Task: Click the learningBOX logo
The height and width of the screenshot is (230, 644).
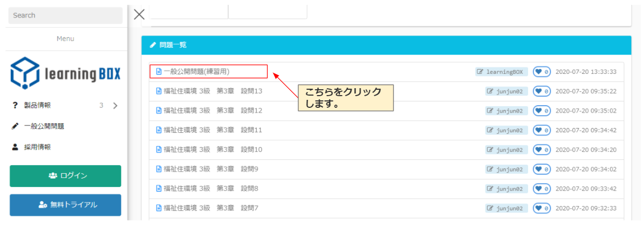Action: click(x=65, y=73)
